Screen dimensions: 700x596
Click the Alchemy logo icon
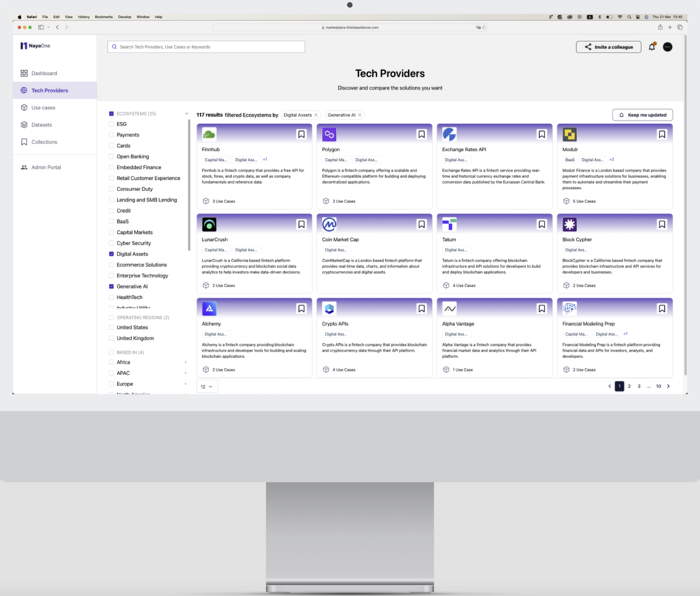tap(209, 309)
